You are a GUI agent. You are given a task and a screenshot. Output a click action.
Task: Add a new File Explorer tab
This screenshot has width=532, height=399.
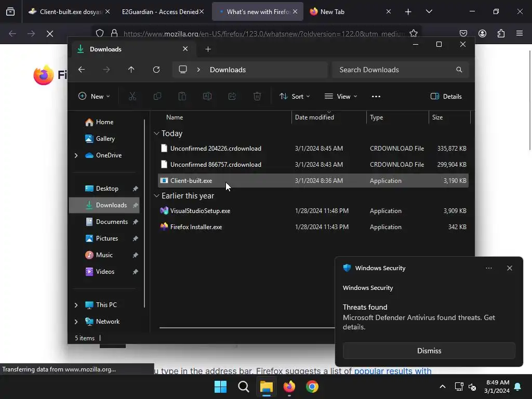click(x=208, y=49)
